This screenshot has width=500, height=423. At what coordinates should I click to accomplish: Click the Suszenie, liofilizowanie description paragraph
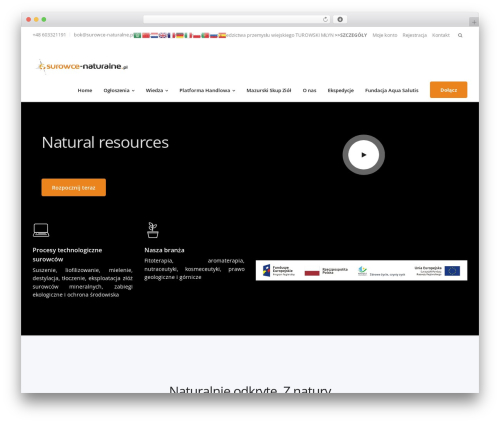click(x=82, y=282)
